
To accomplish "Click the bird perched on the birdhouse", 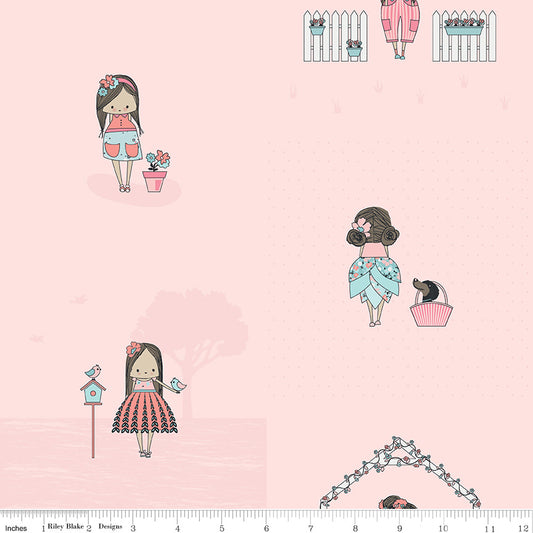I will 93,372.
